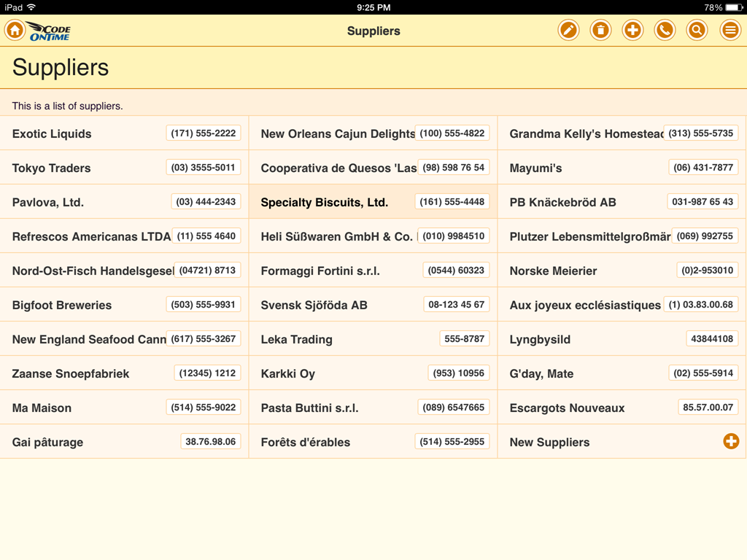This screenshot has width=747, height=560.
Task: Open Specialty Biscuits, Ltd. entry
Action: coord(324,202)
